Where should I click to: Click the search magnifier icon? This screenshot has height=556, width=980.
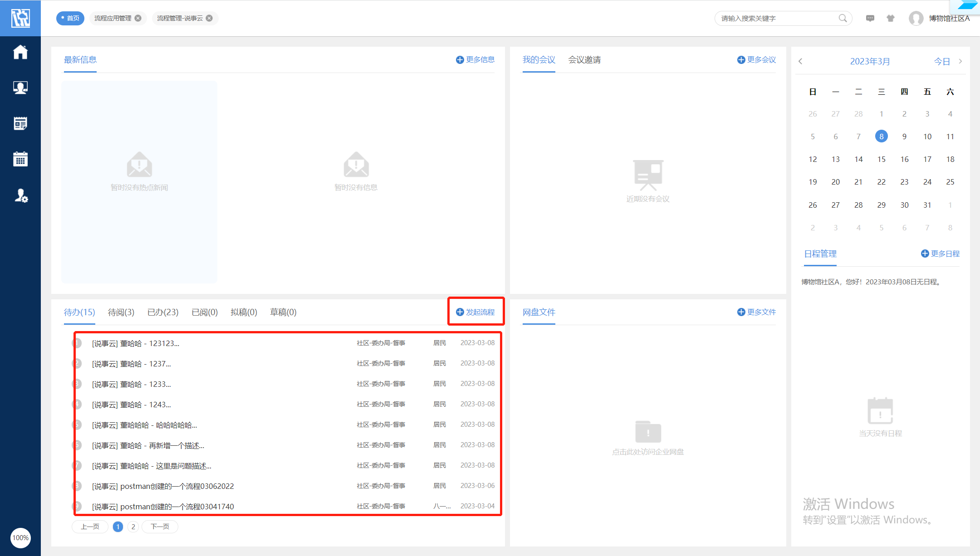click(x=843, y=18)
